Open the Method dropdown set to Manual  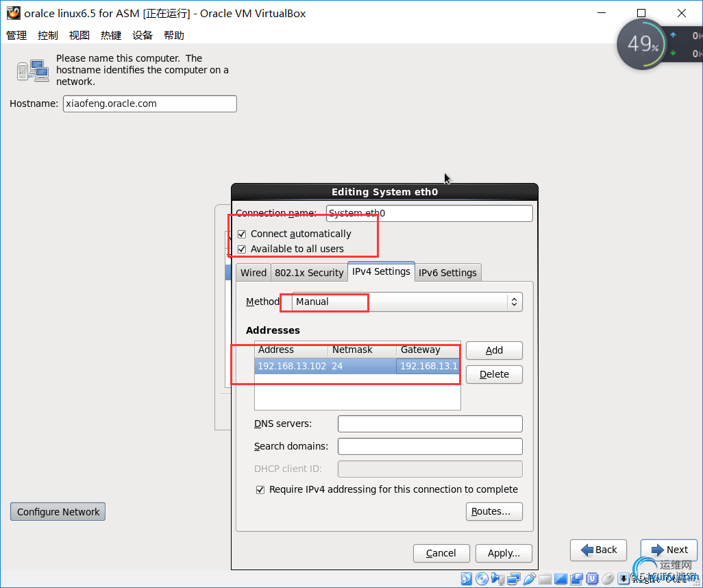click(x=406, y=302)
